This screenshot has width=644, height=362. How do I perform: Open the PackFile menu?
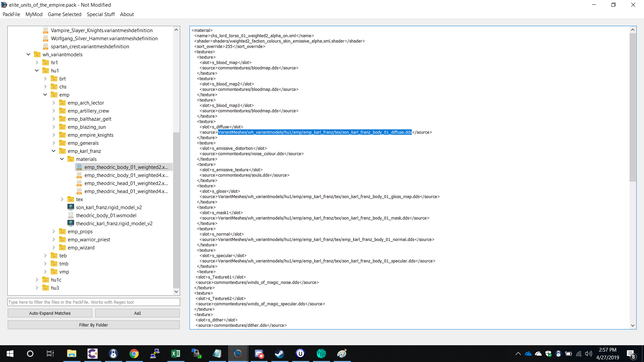coord(11,14)
